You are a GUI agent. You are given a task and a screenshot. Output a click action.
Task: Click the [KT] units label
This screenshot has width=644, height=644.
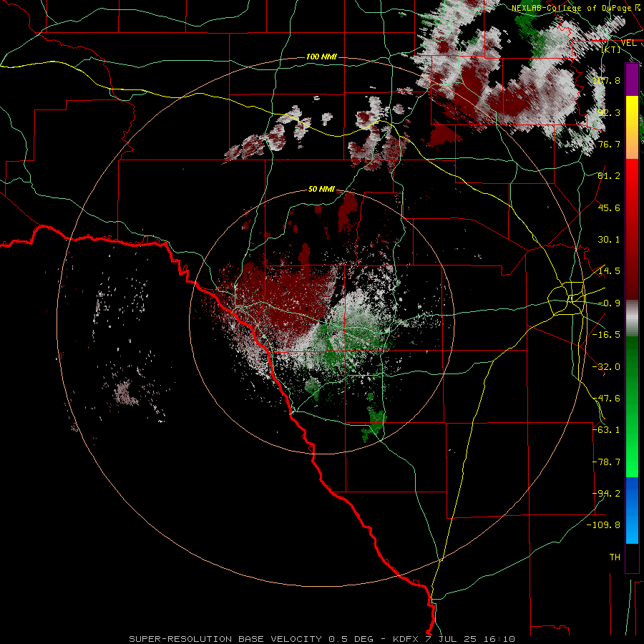[x=611, y=49]
